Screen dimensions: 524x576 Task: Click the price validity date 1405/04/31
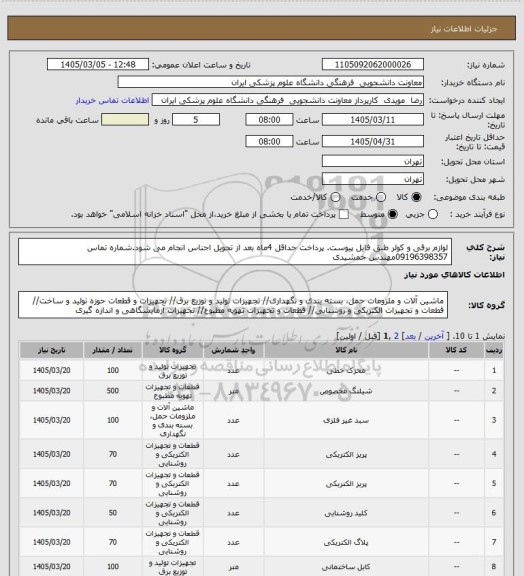coord(373,141)
